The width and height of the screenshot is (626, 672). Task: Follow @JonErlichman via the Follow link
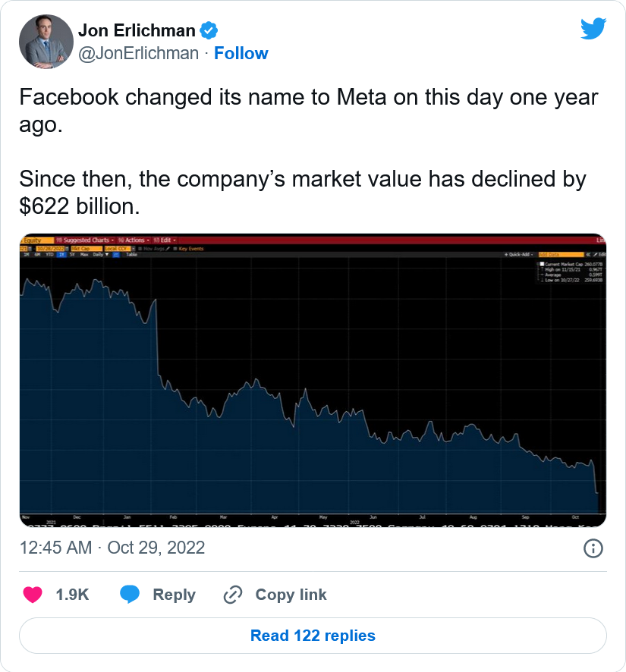coord(241,54)
